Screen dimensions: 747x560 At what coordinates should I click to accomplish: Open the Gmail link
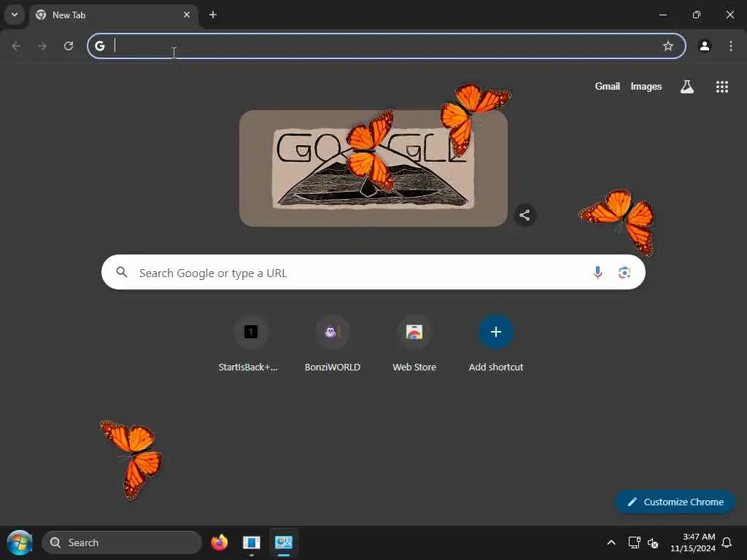click(608, 86)
